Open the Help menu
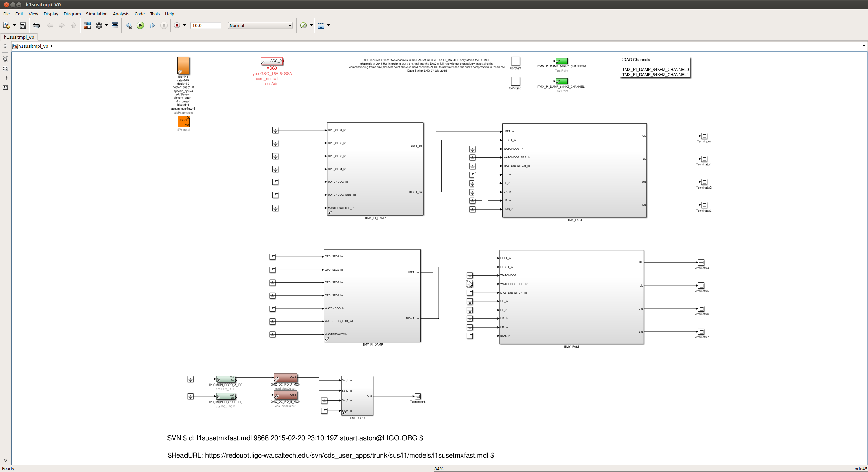 point(170,14)
